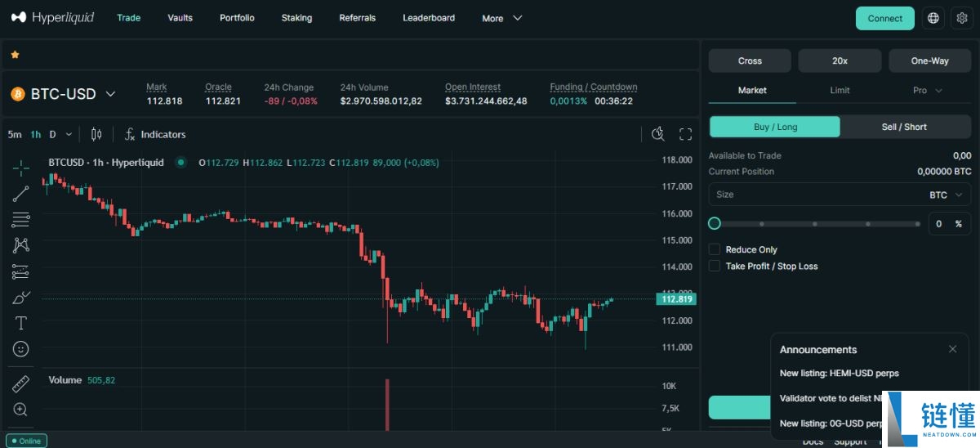980x448 pixels.
Task: Select the zoom in tool
Action: pyautogui.click(x=20, y=410)
